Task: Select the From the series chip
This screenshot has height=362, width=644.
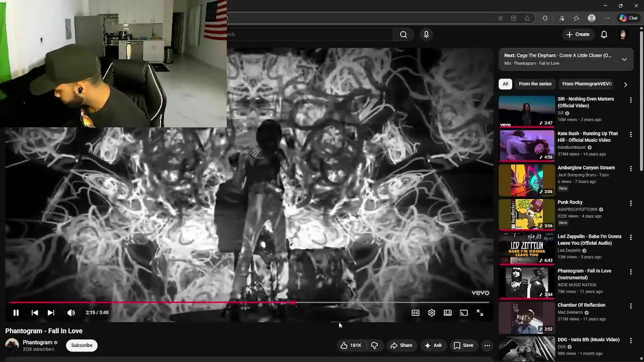Action: click(x=535, y=84)
